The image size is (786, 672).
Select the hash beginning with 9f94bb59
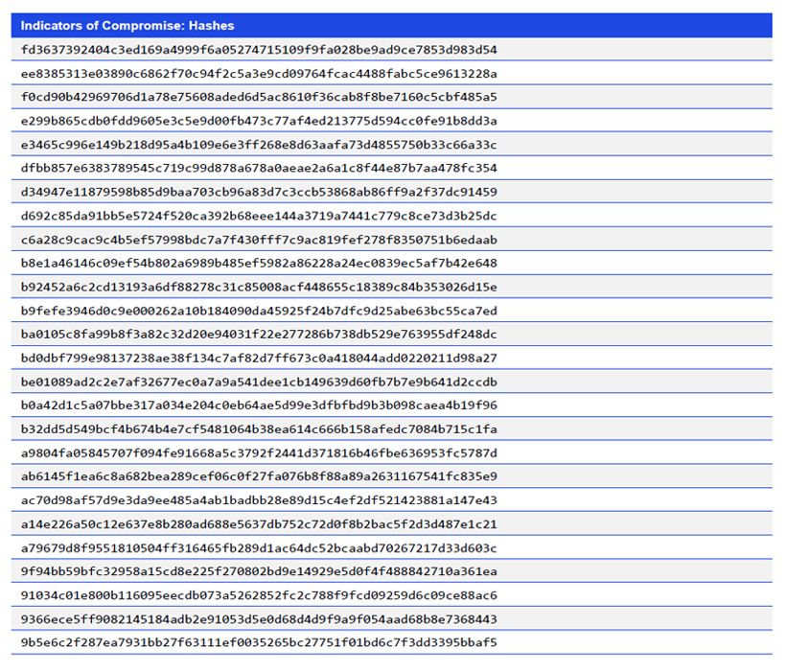[x=259, y=571]
